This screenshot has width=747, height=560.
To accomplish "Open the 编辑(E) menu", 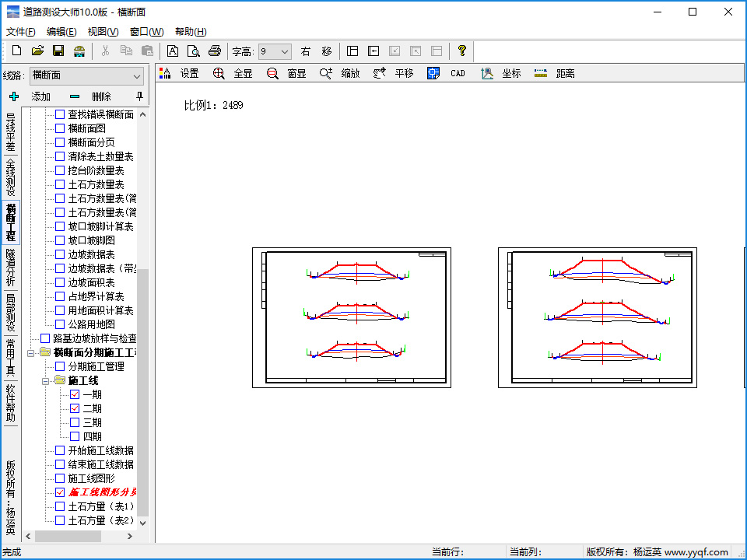I will 61,32.
